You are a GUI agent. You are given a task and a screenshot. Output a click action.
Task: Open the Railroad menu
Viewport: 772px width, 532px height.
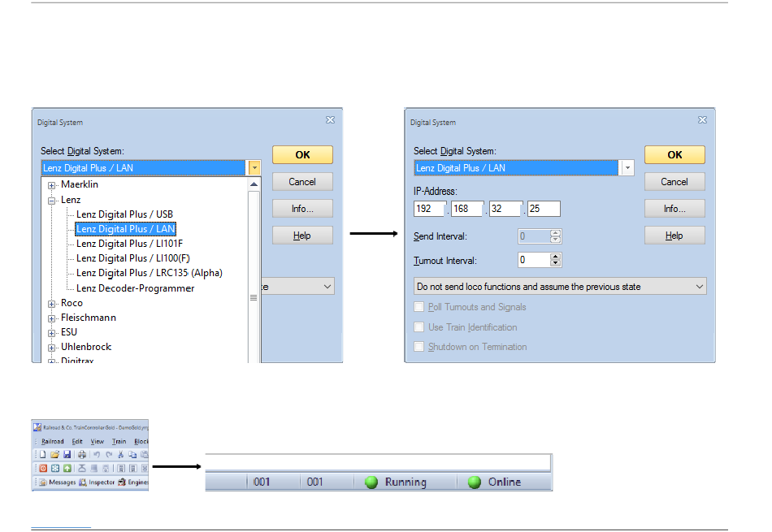(53, 442)
